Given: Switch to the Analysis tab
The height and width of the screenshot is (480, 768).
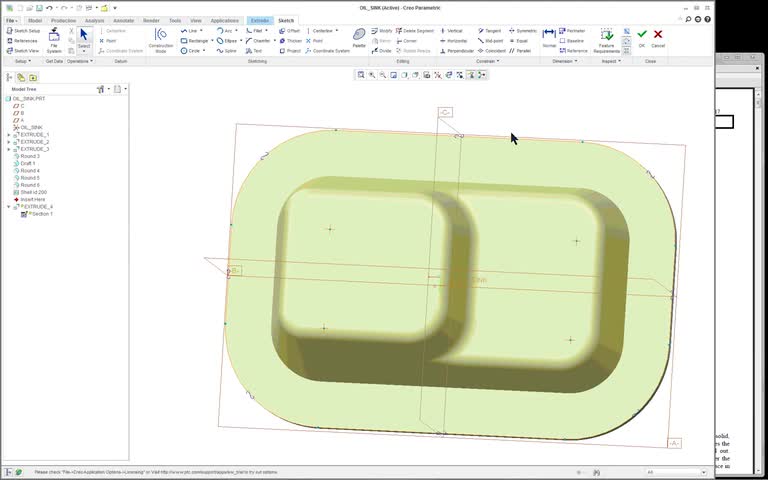Looking at the screenshot, I should (95, 21).
